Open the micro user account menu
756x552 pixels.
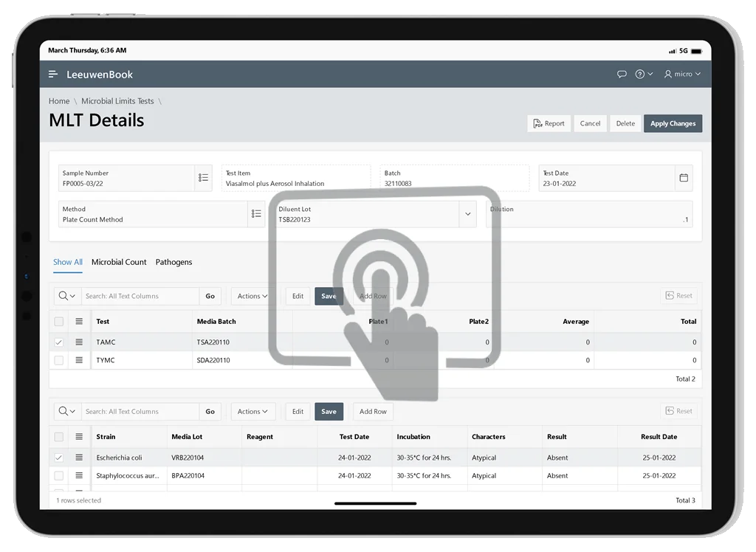point(682,74)
